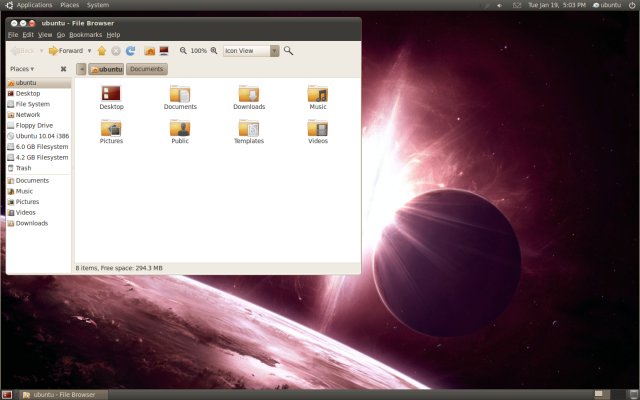Screen dimensions: 640x400
Task: Click the Computer icon in toolbar
Action: point(163,50)
